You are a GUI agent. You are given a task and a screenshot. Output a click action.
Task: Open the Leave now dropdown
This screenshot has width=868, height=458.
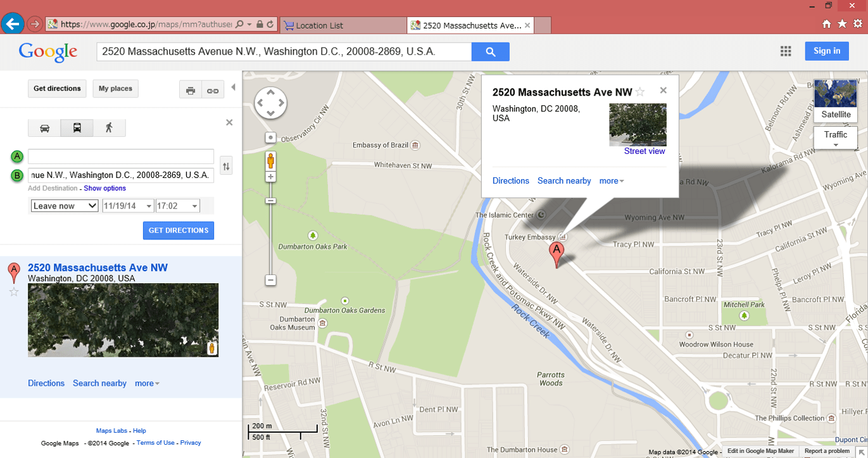click(65, 206)
